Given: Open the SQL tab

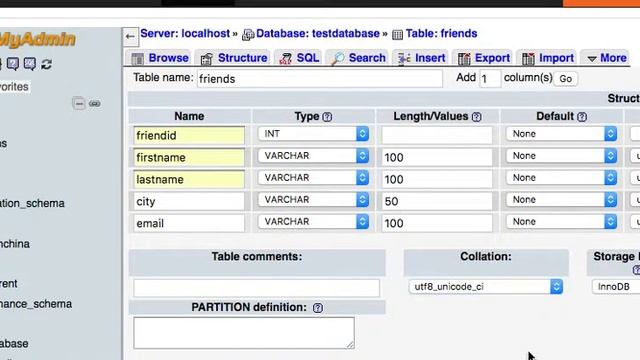Looking at the screenshot, I should click(x=299, y=58).
